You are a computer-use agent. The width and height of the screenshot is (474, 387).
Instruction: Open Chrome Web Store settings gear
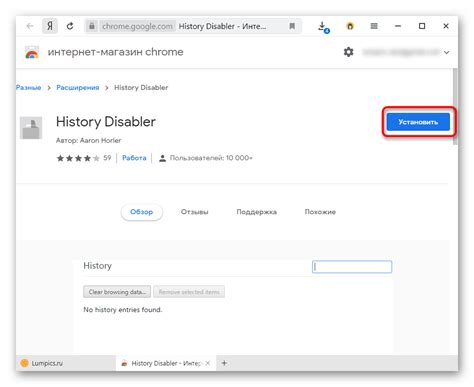[x=349, y=52]
